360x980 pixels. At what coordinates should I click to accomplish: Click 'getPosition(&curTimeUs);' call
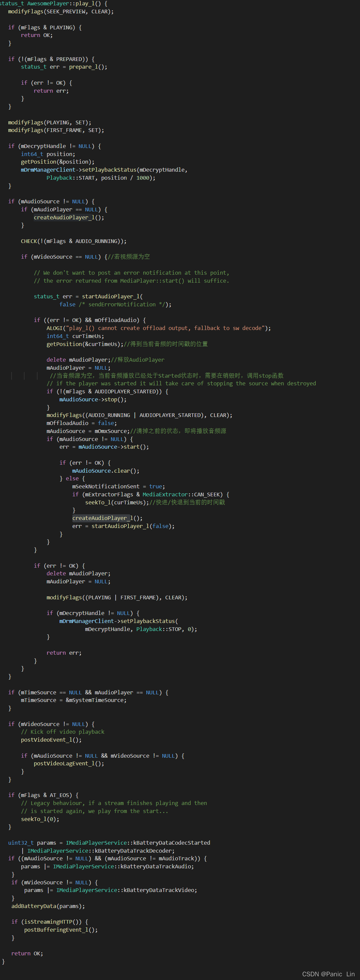[85, 344]
